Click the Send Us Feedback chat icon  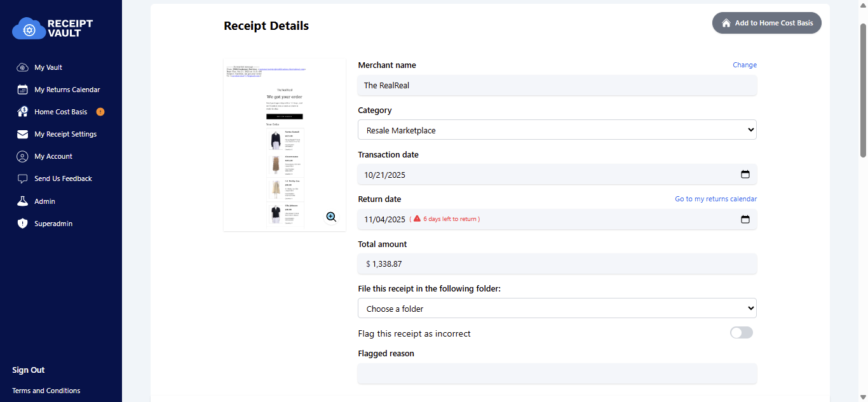[22, 178]
